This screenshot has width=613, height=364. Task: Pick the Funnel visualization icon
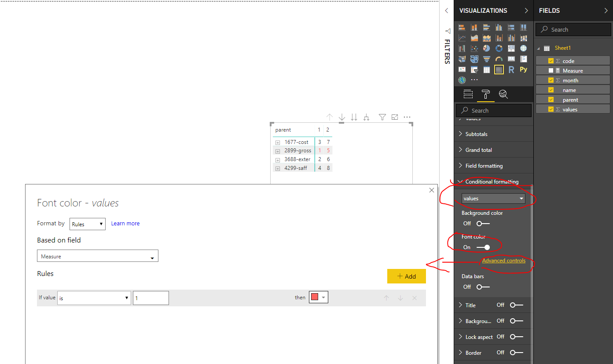(x=487, y=59)
